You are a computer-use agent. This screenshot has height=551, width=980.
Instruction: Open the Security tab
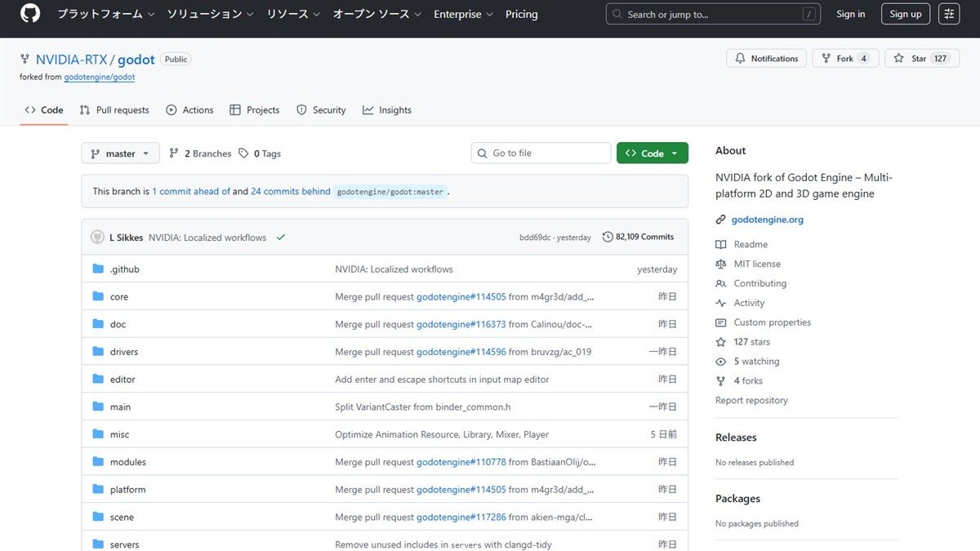tap(321, 110)
